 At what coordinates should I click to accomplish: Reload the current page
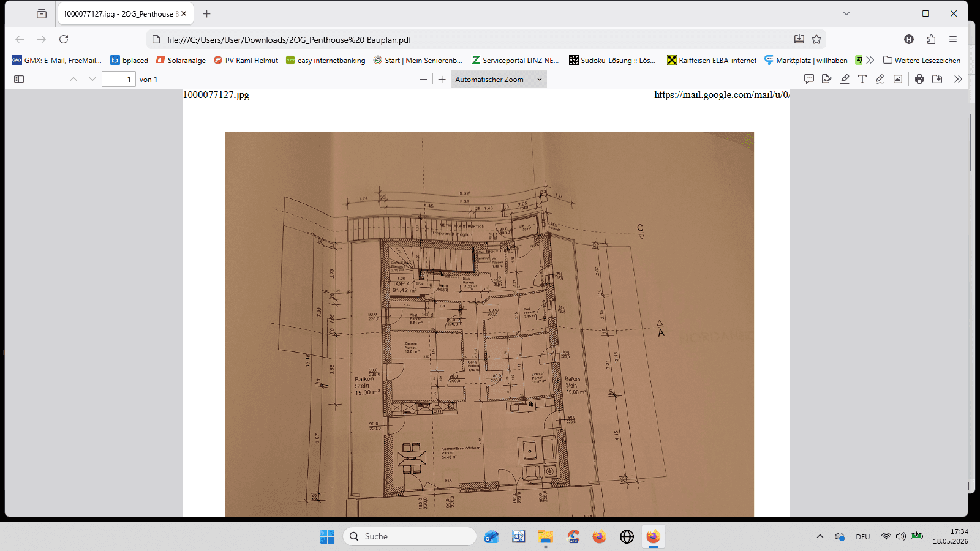point(64,39)
